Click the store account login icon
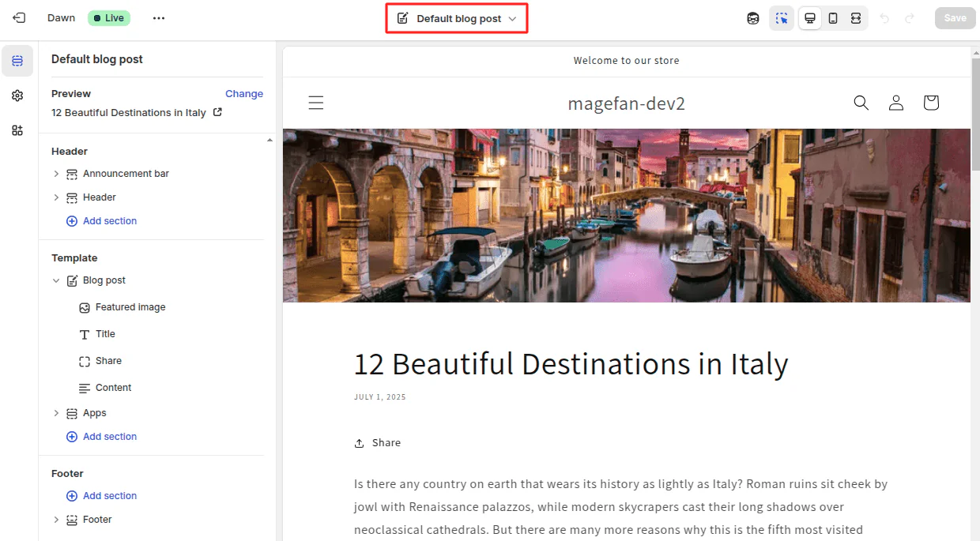 pos(896,103)
